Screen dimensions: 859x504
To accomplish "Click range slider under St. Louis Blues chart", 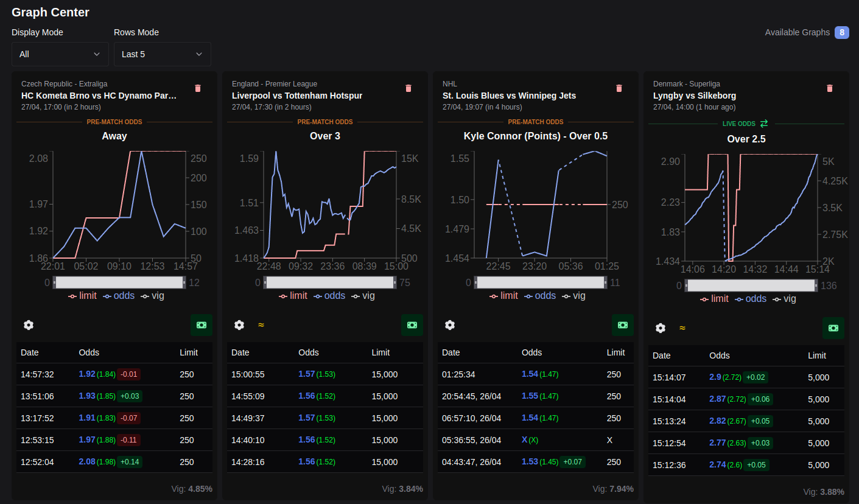I will click(541, 282).
